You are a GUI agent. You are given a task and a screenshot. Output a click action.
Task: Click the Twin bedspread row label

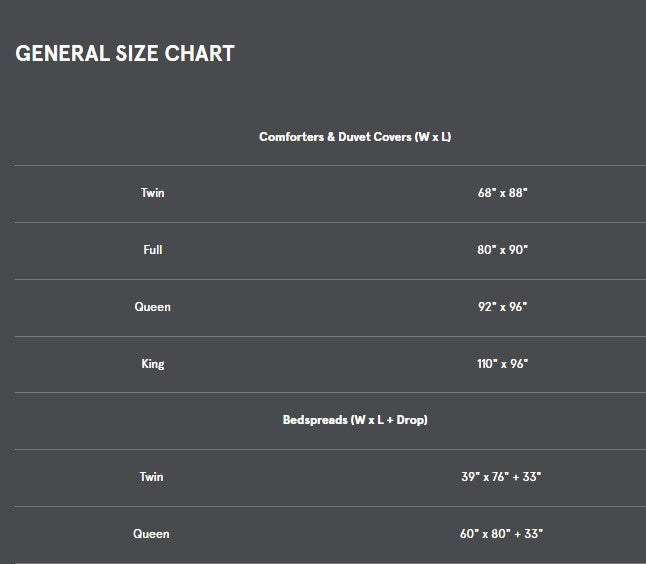(152, 477)
